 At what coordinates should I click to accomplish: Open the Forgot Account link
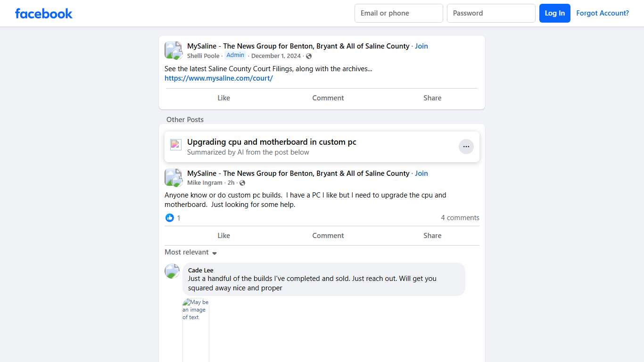tap(603, 13)
